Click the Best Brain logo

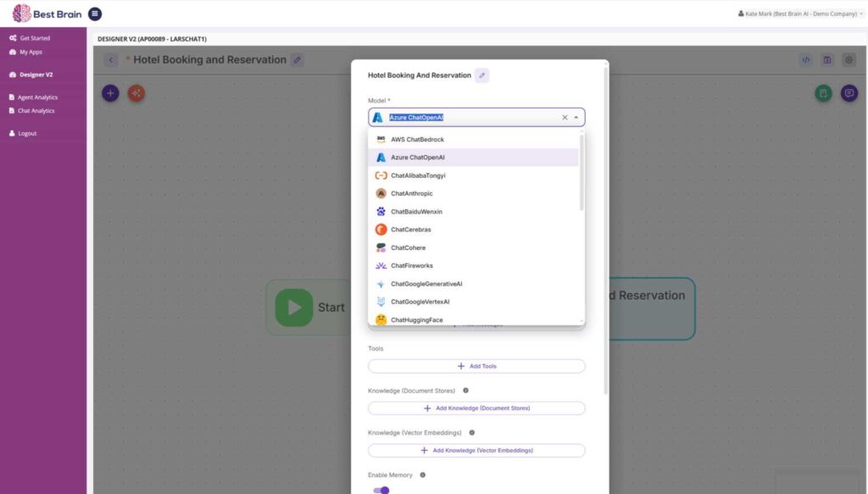47,14
